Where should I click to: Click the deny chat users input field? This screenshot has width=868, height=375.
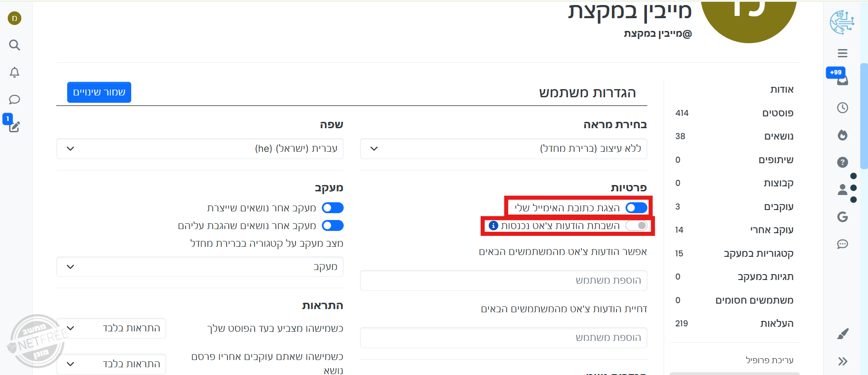(x=503, y=338)
